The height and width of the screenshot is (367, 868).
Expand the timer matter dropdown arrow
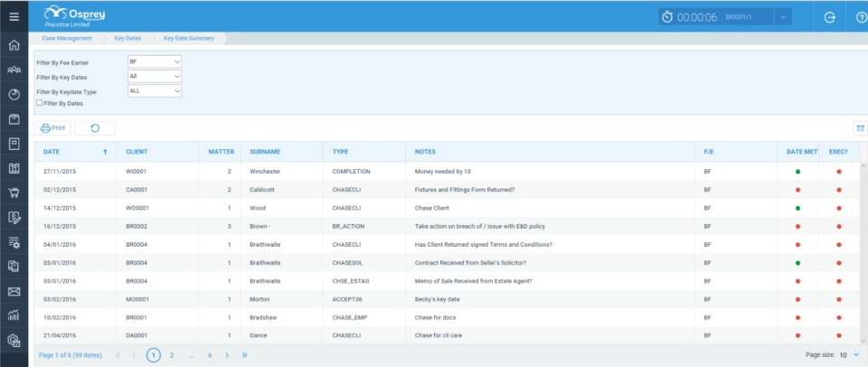click(x=783, y=17)
